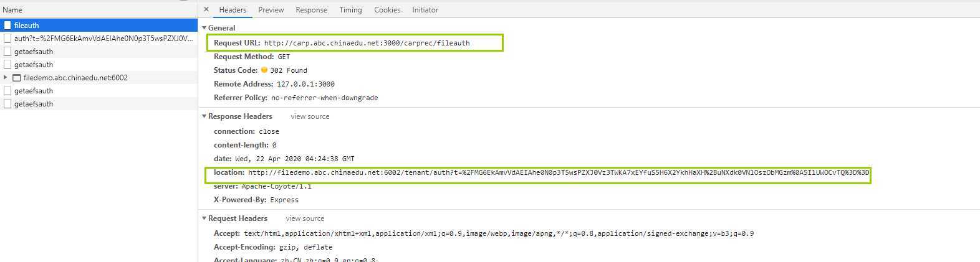Open the Timing tab
The height and width of the screenshot is (262, 980).
click(x=350, y=10)
